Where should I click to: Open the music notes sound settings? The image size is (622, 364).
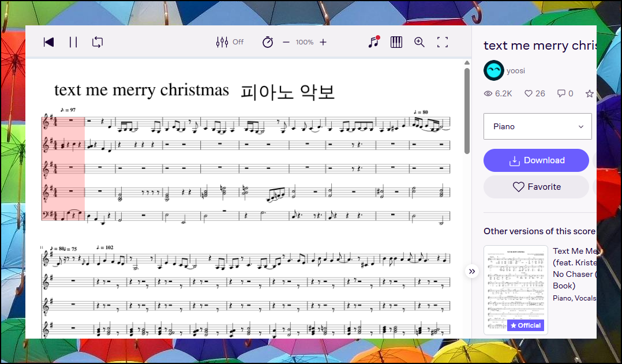coord(374,42)
